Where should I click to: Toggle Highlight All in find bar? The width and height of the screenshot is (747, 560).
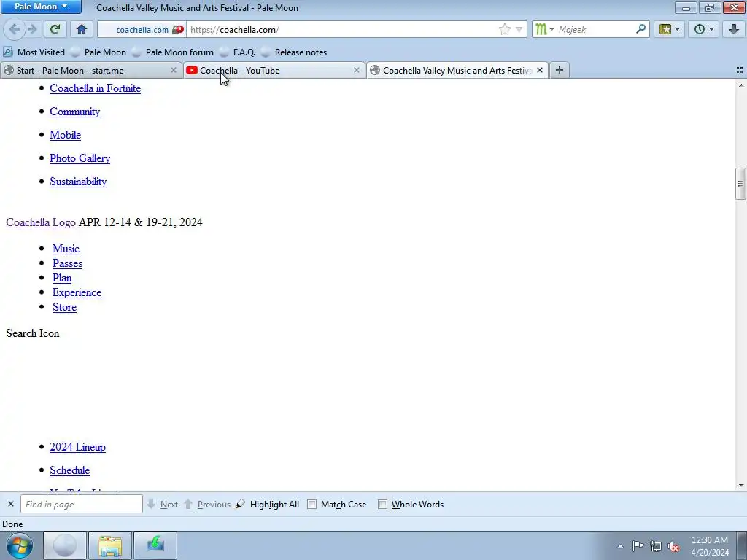click(268, 505)
